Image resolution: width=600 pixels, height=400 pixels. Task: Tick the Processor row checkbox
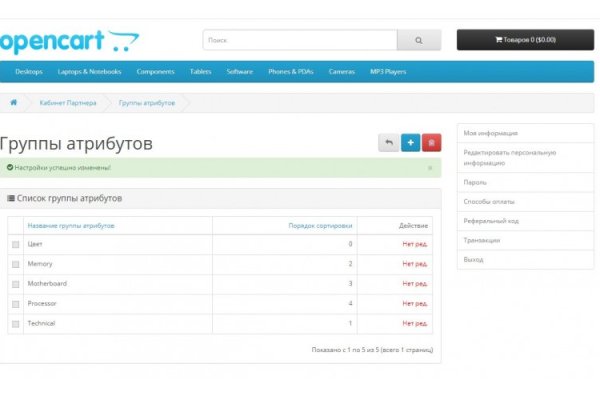15,303
